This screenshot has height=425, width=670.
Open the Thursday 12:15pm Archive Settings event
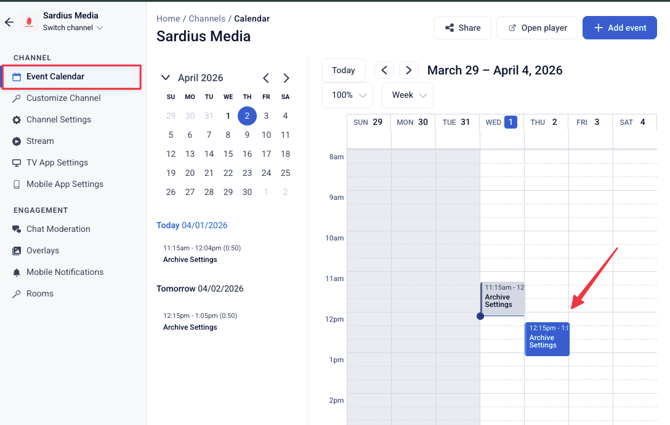pos(547,338)
